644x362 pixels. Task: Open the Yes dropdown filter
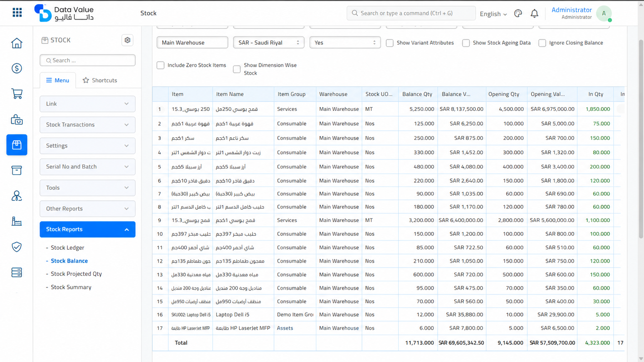(345, 42)
